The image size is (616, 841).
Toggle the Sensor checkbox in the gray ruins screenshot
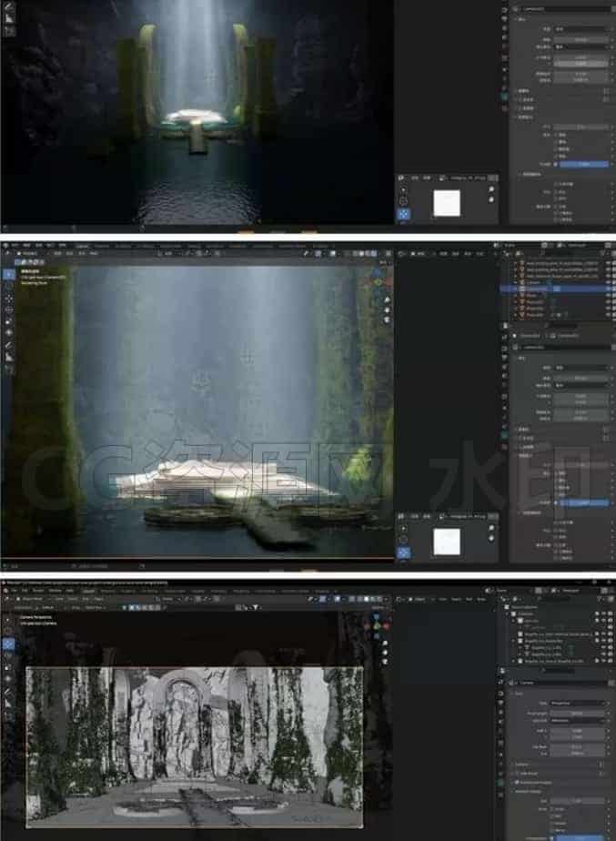coord(551,823)
